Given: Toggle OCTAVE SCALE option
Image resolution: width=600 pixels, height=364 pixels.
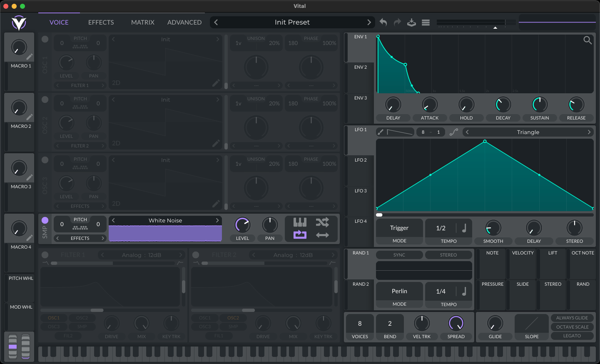Looking at the screenshot, I should point(572,327).
